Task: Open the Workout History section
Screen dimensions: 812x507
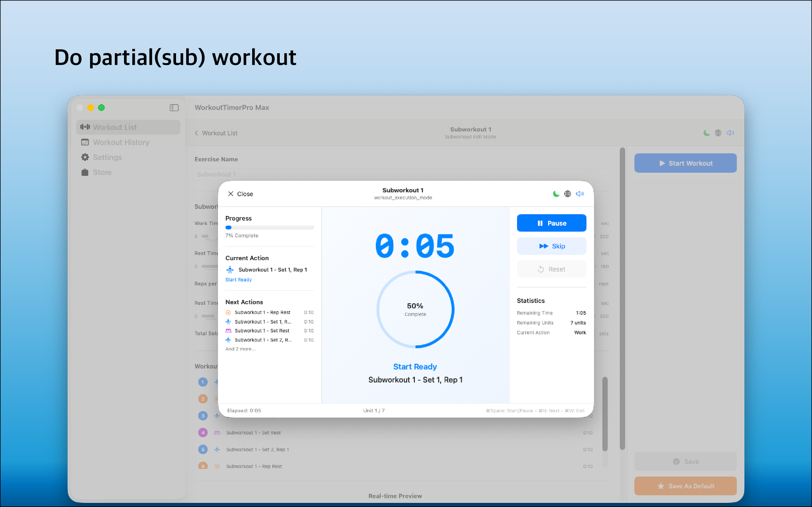Action: tap(121, 142)
